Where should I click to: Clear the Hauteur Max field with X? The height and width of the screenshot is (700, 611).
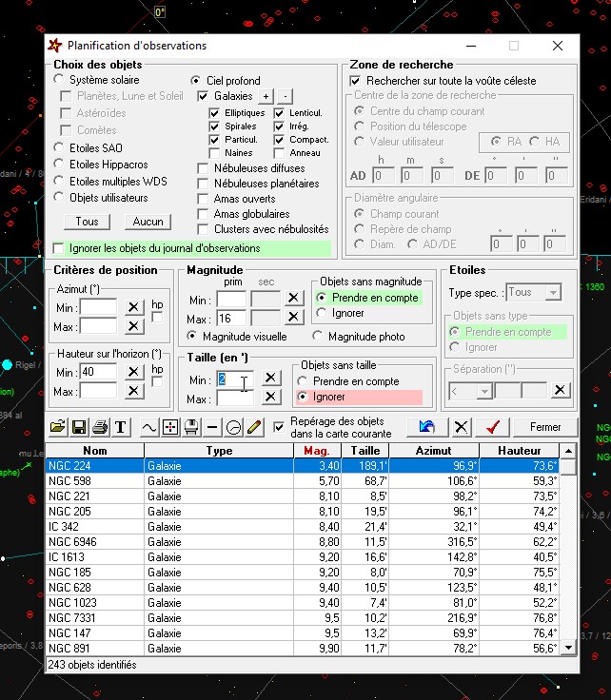(133, 391)
